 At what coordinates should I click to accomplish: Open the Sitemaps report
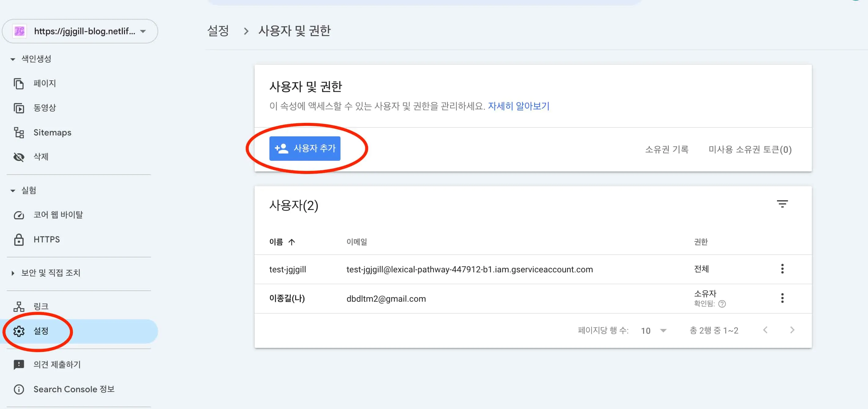point(52,132)
